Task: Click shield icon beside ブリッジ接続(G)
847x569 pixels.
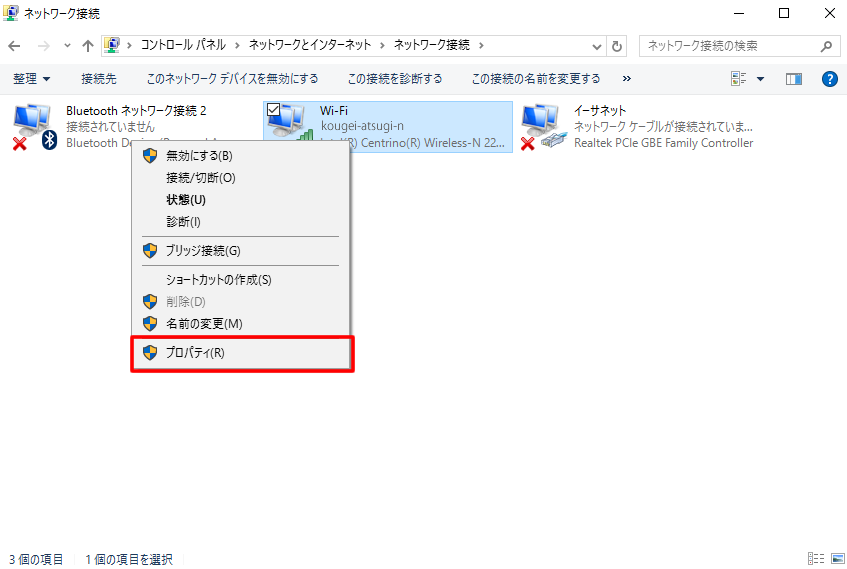Action: tap(150, 251)
